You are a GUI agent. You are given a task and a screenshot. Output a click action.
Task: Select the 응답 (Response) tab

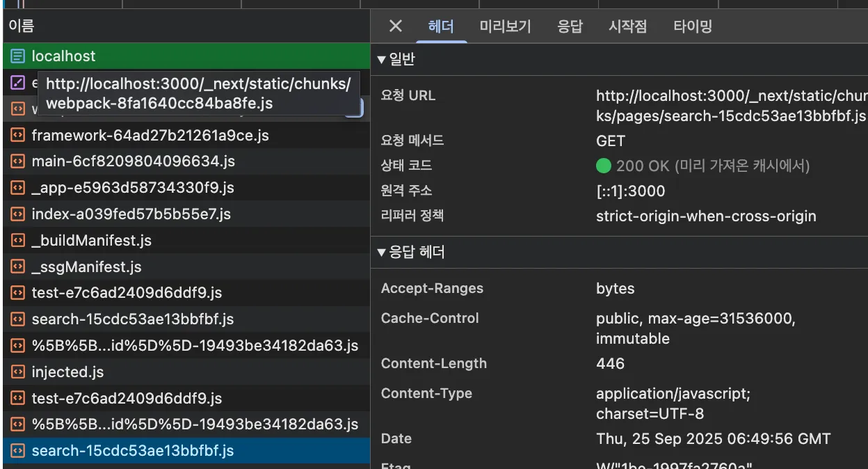click(x=570, y=26)
